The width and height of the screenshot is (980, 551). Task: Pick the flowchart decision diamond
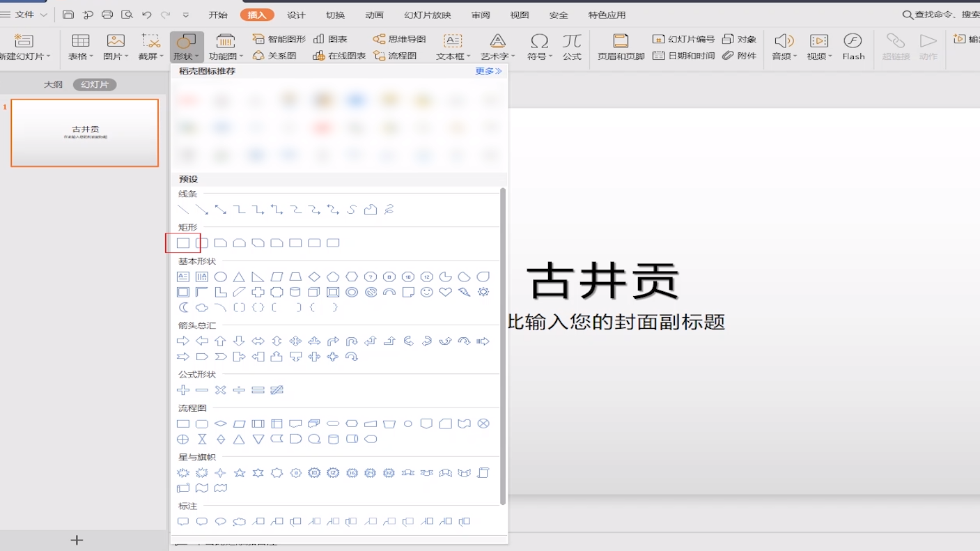click(x=221, y=424)
